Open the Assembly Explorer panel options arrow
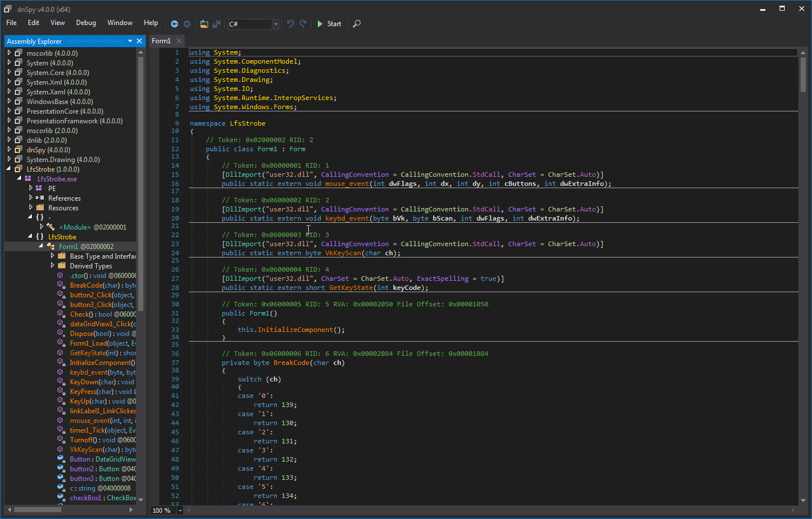Image resolution: width=812 pixels, height=519 pixels. 130,41
